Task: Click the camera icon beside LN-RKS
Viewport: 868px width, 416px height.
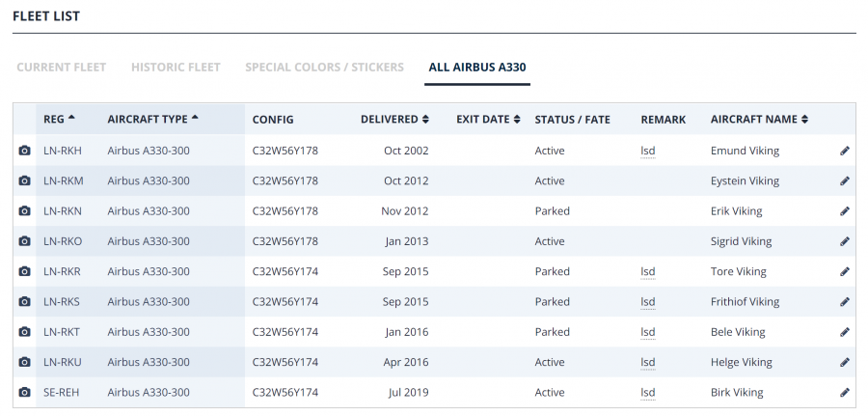Action: (x=24, y=302)
